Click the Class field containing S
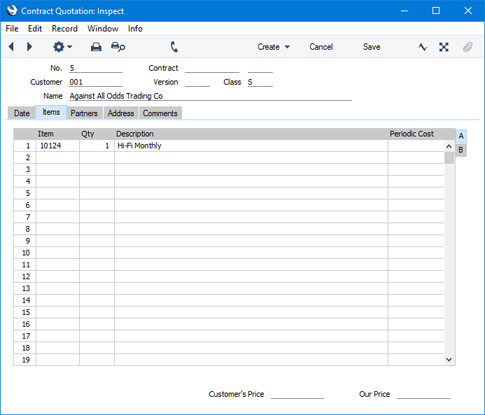The width and height of the screenshot is (485, 415). pos(260,82)
